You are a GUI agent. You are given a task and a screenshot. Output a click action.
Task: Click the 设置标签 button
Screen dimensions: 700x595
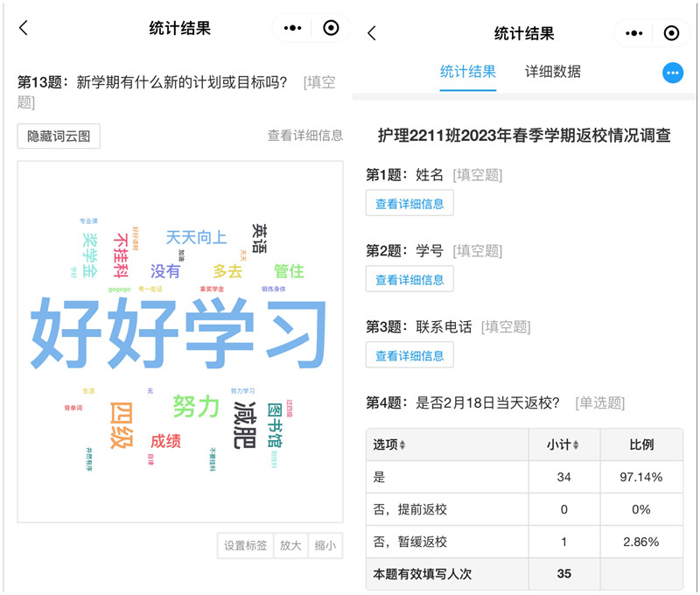pos(245,545)
